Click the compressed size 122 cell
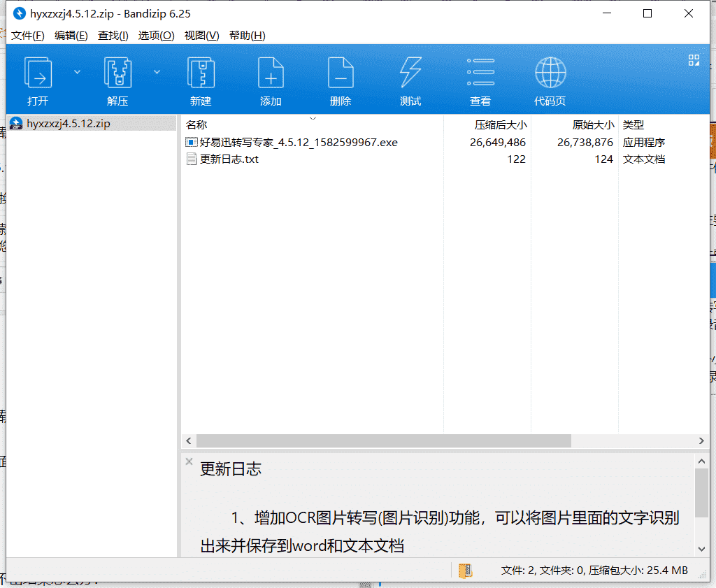 (516, 159)
